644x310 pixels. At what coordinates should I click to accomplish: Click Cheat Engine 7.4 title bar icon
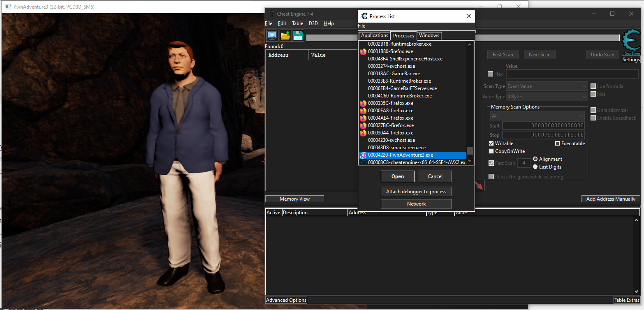(271, 14)
